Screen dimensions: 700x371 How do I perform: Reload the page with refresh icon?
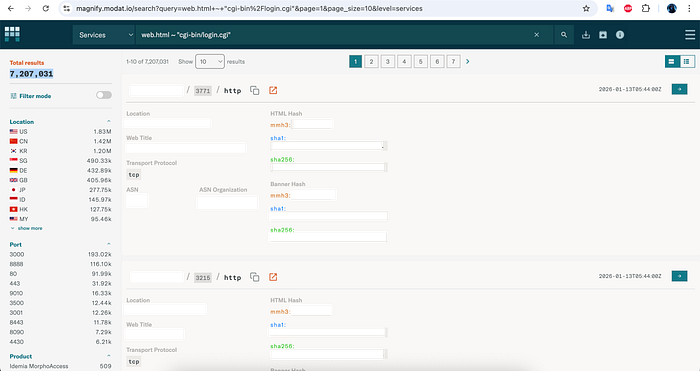click(x=46, y=8)
